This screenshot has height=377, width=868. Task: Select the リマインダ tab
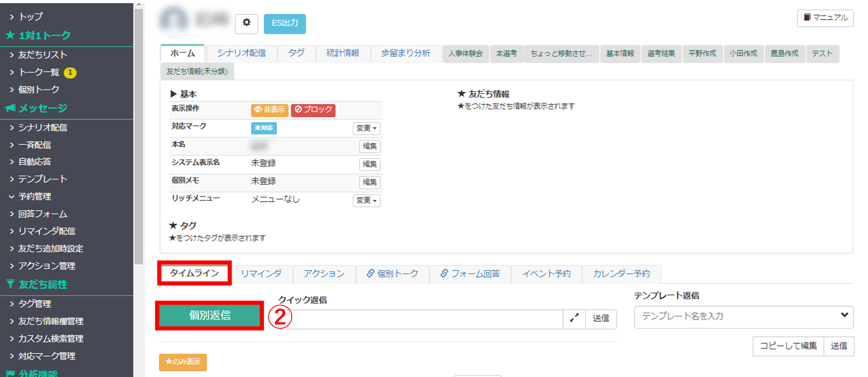[261, 273]
